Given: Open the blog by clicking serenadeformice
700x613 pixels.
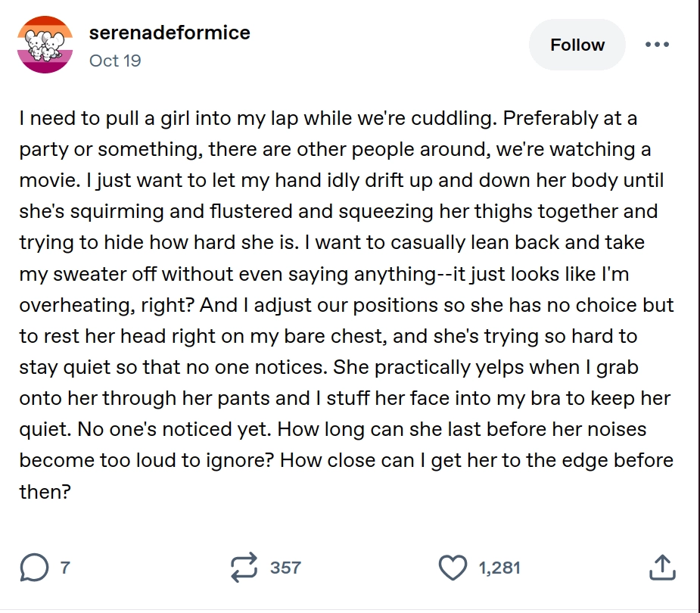Looking at the screenshot, I should point(168,33).
